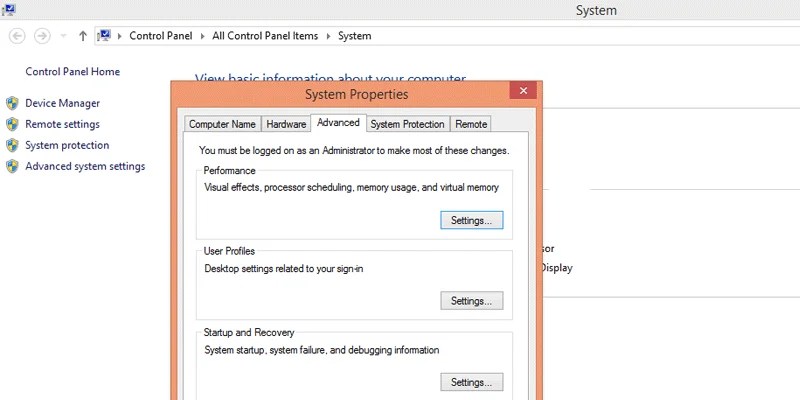Click the Up arrow to parent folder
This screenshot has height=400, width=800.
[x=83, y=36]
